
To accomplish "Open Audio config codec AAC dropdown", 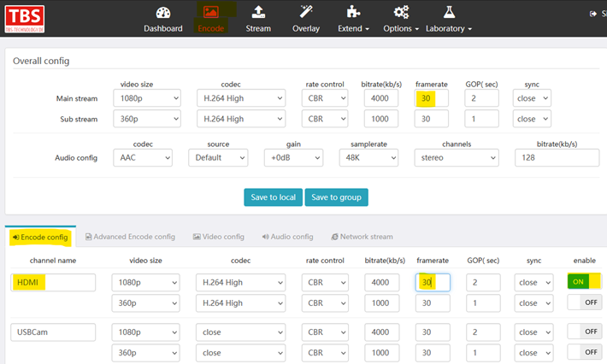I will (143, 158).
